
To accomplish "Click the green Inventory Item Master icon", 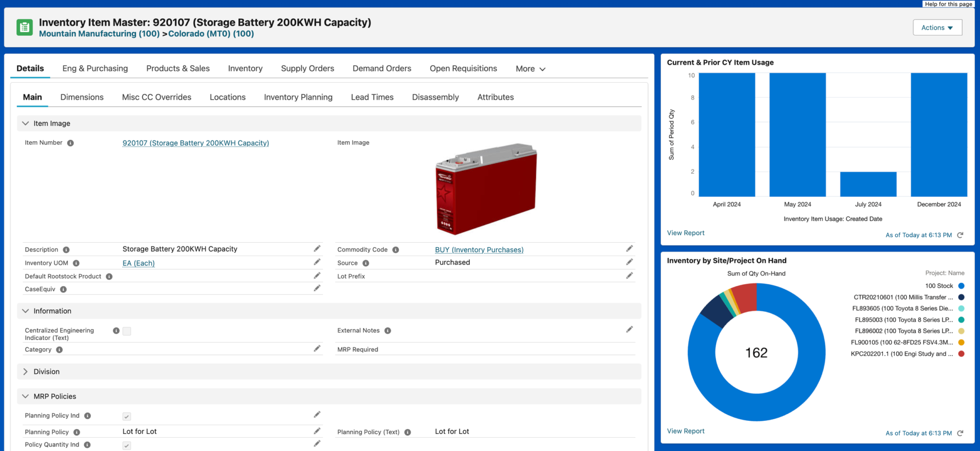I will coord(24,28).
